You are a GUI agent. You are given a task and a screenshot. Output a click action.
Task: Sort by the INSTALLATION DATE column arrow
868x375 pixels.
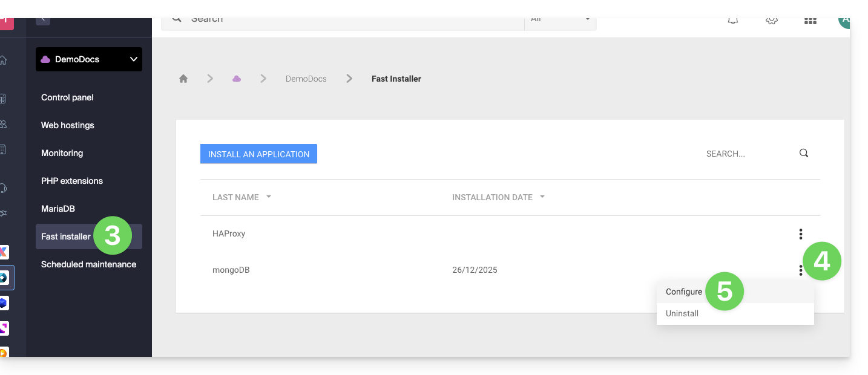[542, 197]
